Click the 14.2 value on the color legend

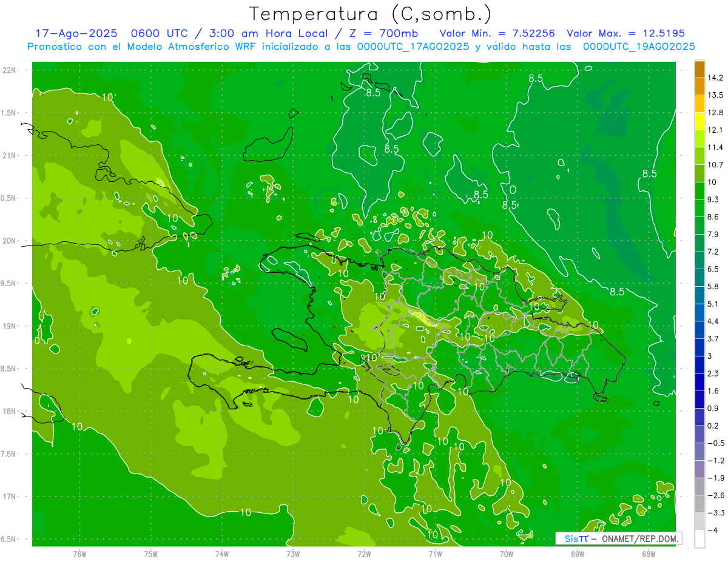pyautogui.click(x=715, y=78)
